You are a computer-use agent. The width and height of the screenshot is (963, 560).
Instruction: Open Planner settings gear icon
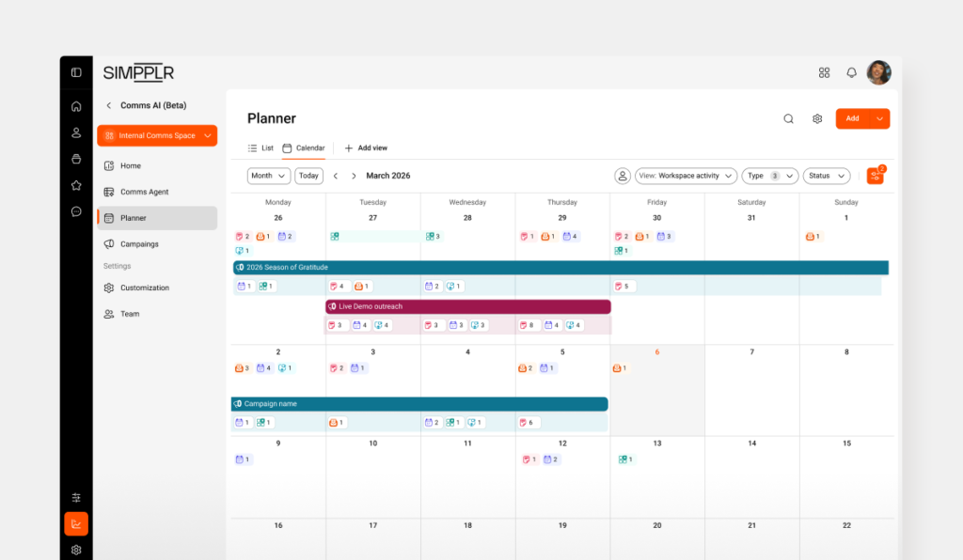[817, 119]
